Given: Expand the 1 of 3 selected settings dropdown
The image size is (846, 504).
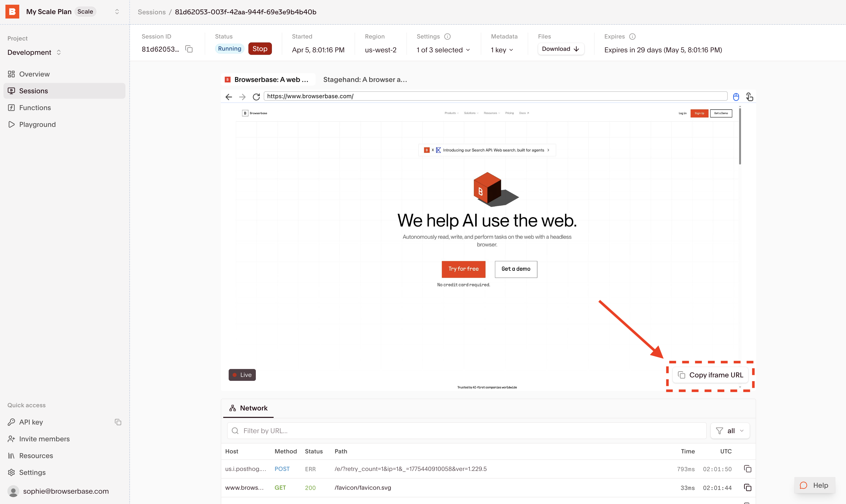Looking at the screenshot, I should [x=443, y=50].
